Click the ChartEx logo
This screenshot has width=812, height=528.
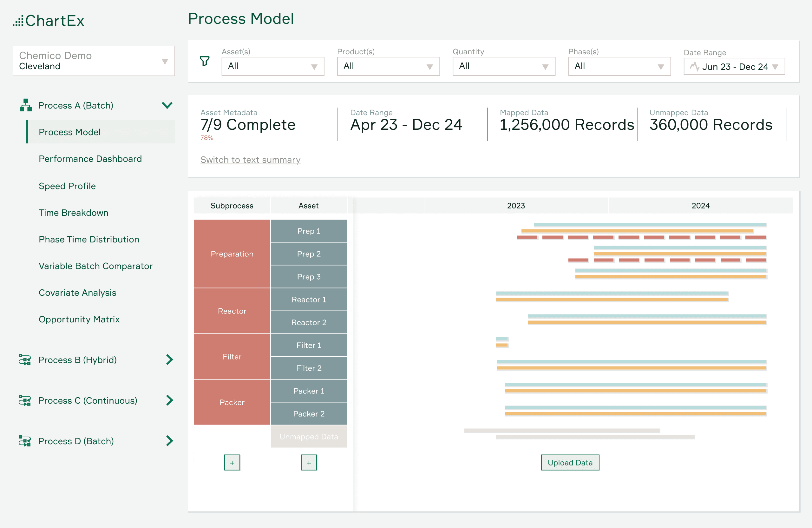click(x=49, y=21)
